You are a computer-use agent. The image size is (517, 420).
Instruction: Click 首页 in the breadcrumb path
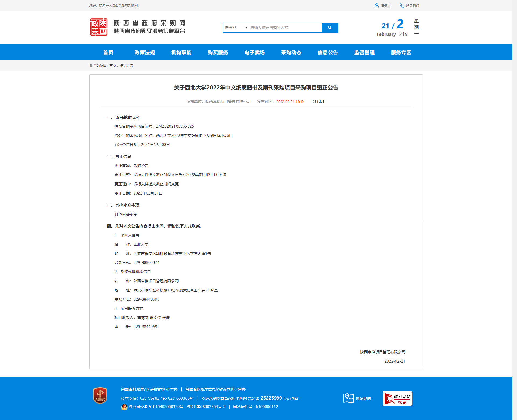113,65
